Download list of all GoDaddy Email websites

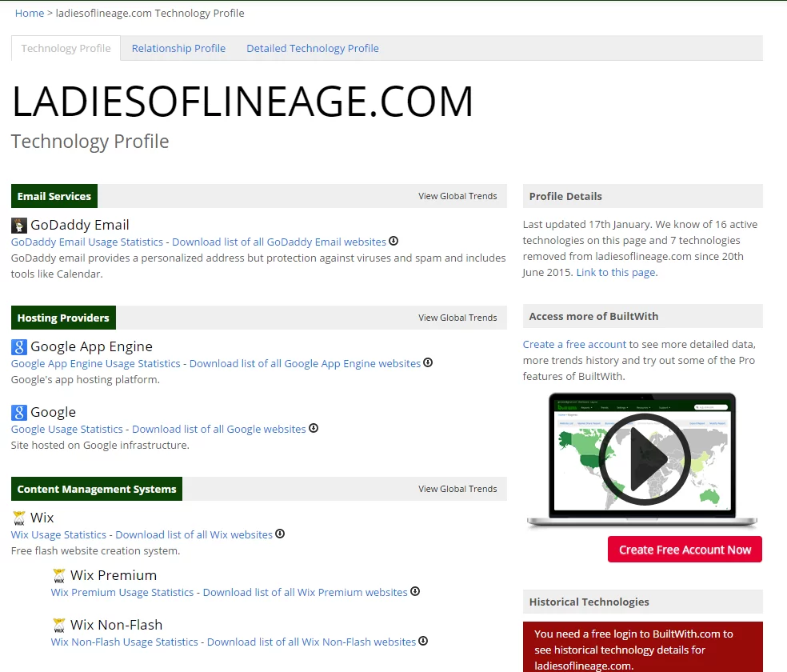click(x=279, y=242)
